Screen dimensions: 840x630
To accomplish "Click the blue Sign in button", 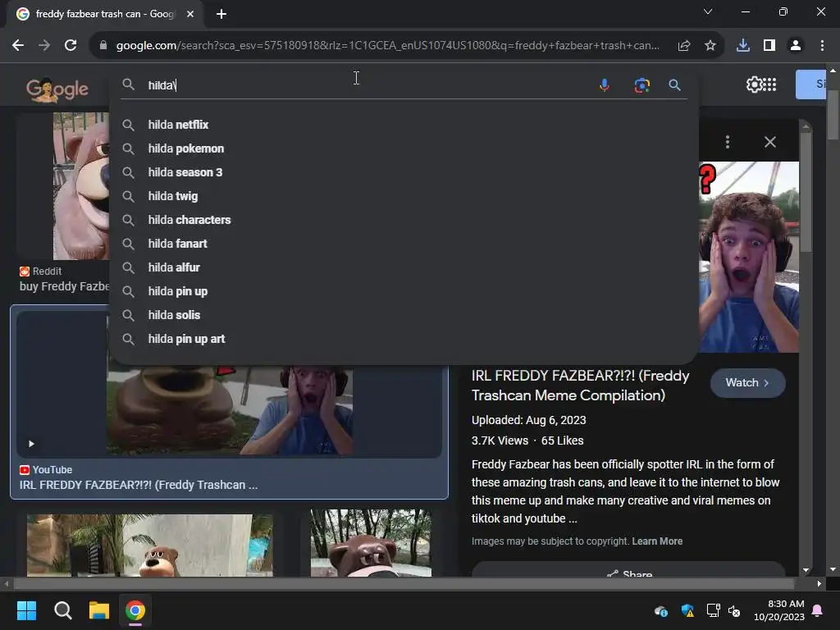I will pyautogui.click(x=810, y=84).
